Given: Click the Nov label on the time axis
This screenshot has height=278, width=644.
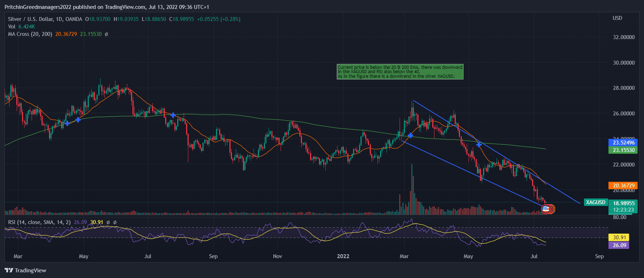Looking at the screenshot, I should point(277,256).
